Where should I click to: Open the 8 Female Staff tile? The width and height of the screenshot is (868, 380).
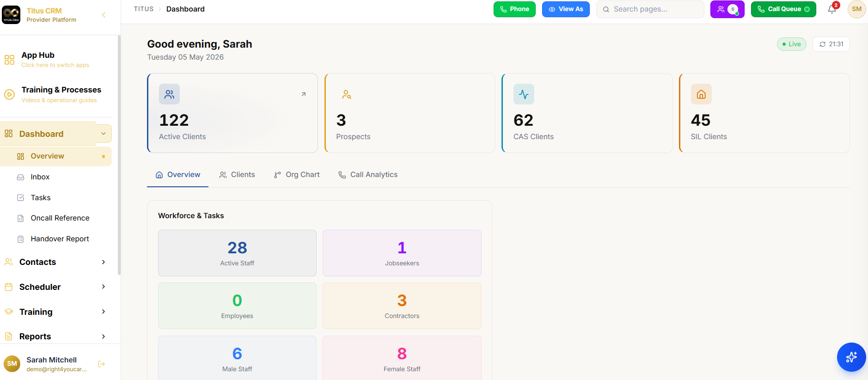coord(402,358)
